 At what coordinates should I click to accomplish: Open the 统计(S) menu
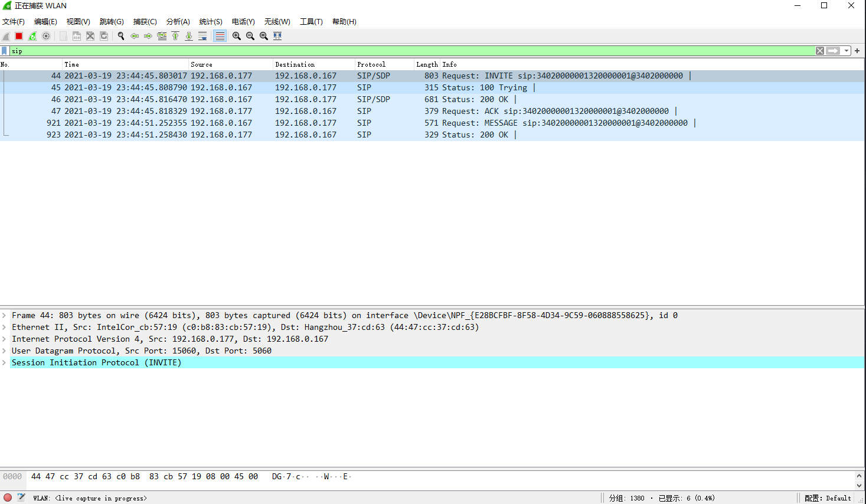[x=211, y=22]
